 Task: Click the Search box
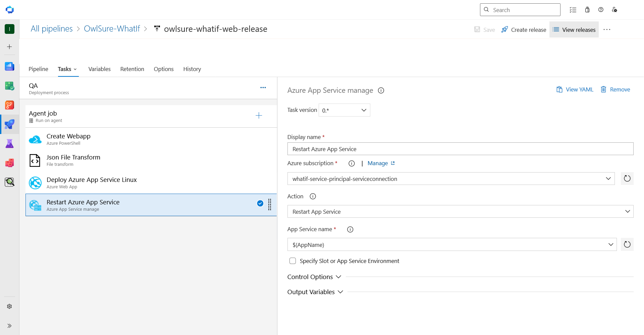click(520, 10)
